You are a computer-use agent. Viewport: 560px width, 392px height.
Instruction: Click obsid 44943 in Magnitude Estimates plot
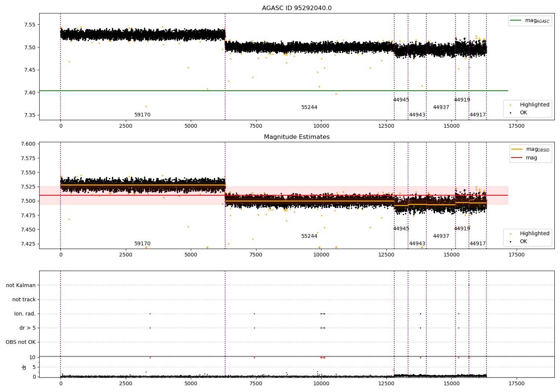417,243
